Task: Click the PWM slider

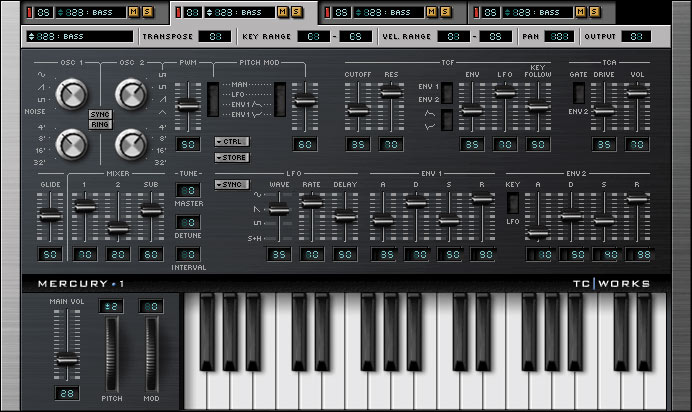Action: click(x=188, y=107)
